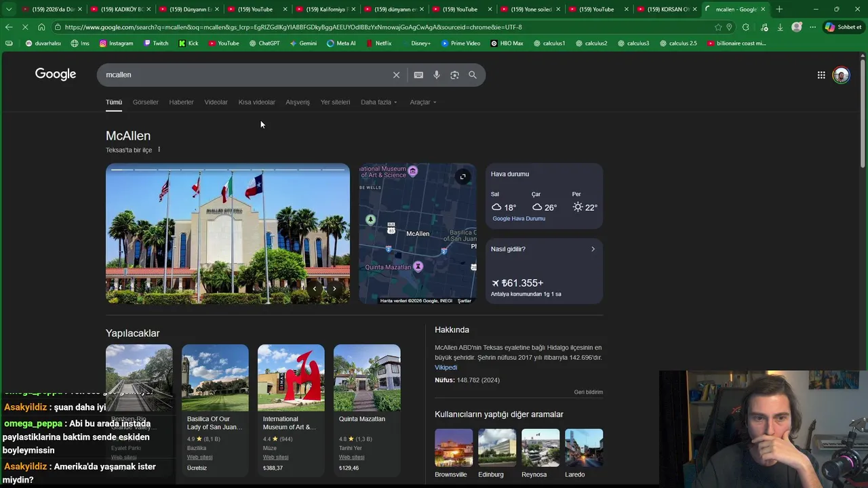Search by image with Google Lens
The image size is (868, 488).
[x=454, y=75]
